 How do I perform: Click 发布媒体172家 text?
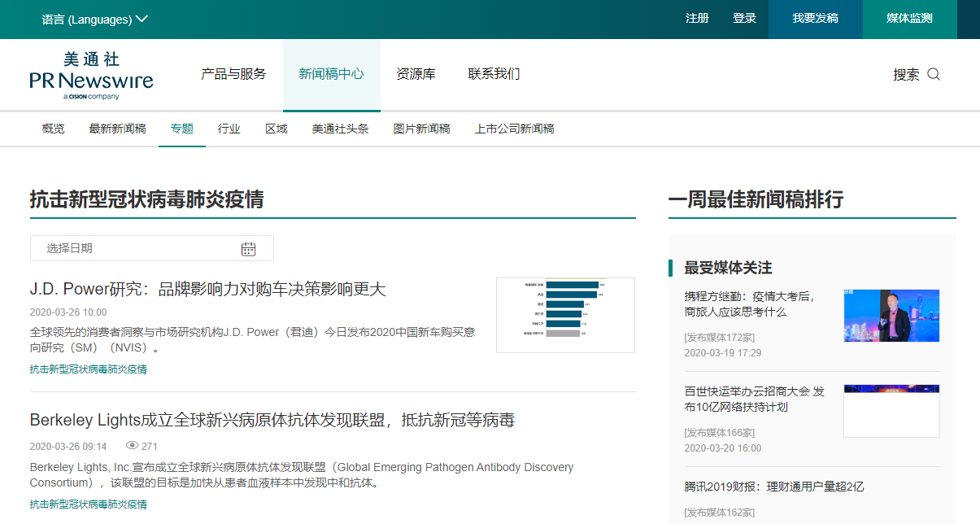pos(720,337)
